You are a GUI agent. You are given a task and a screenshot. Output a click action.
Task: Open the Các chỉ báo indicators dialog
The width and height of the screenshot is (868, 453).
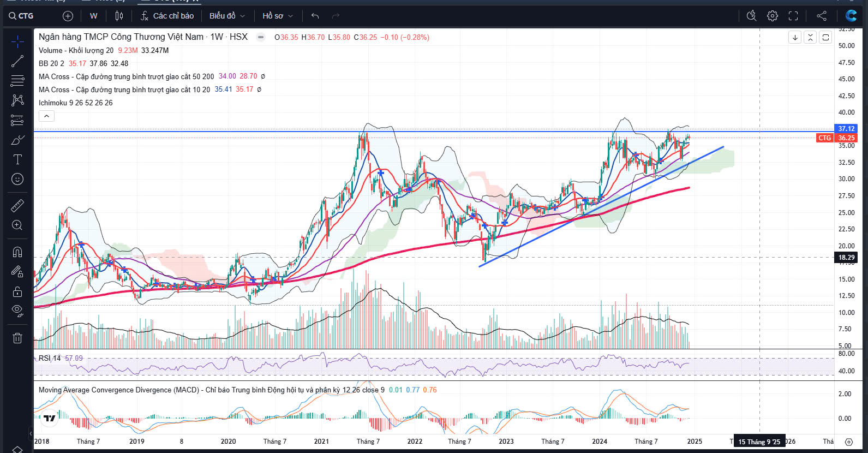167,16
